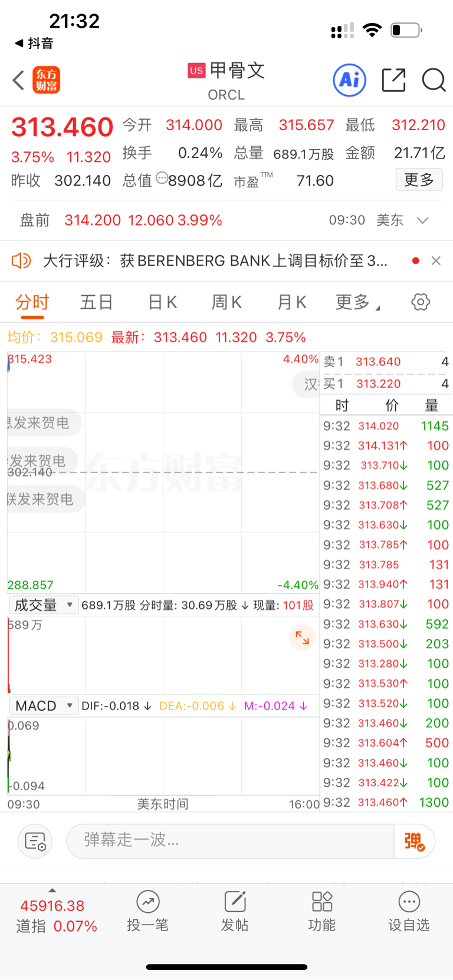Open the danmaku list settings icon
Viewport: 453px width, 980px height.
35,841
